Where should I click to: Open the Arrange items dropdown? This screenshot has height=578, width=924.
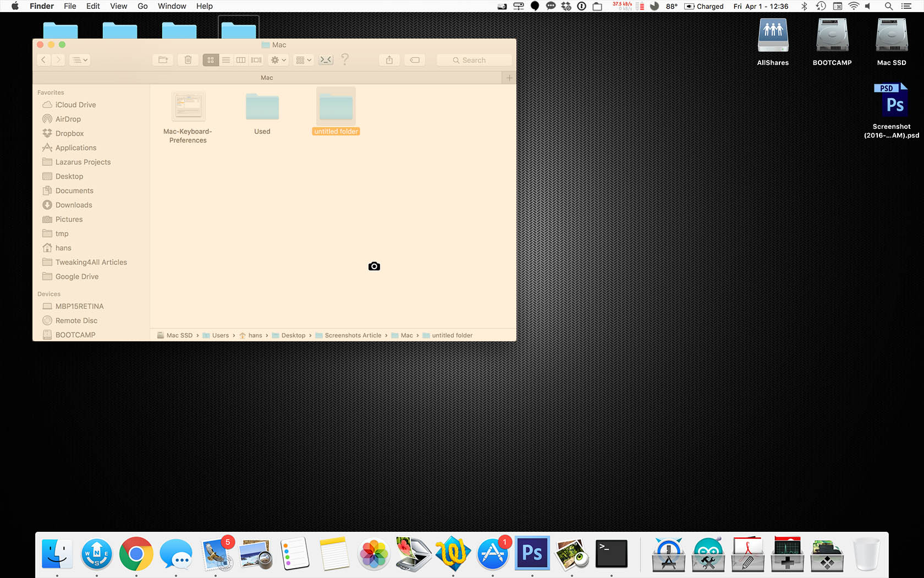pos(304,60)
